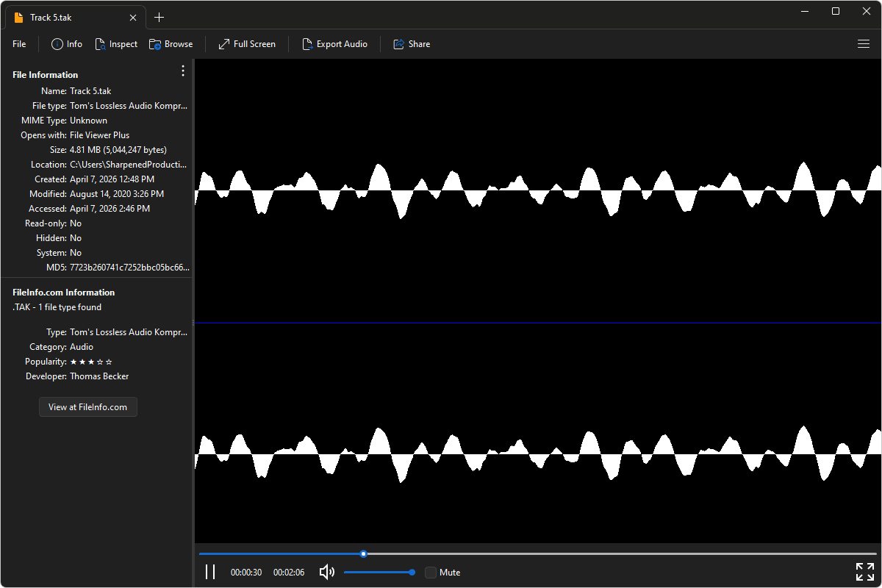
Task: Click the View at FileInfo.com button
Action: tap(87, 406)
